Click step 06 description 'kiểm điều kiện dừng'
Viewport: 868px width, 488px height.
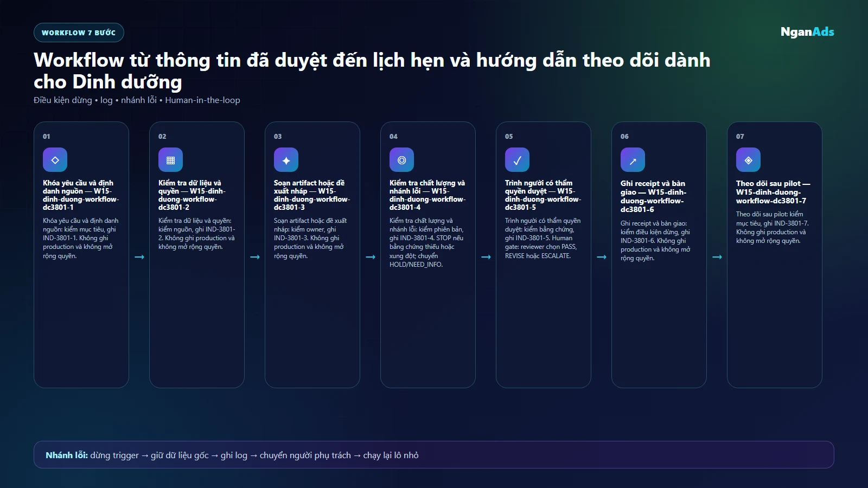(x=655, y=241)
